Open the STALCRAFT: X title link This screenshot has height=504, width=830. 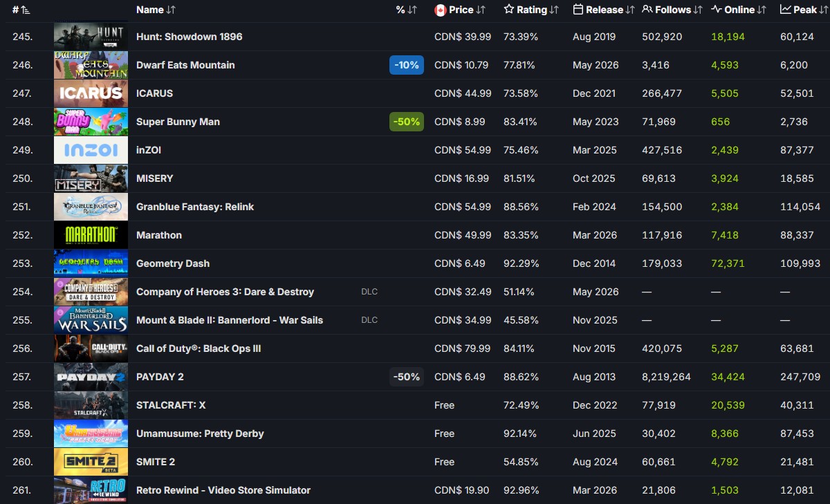171,405
